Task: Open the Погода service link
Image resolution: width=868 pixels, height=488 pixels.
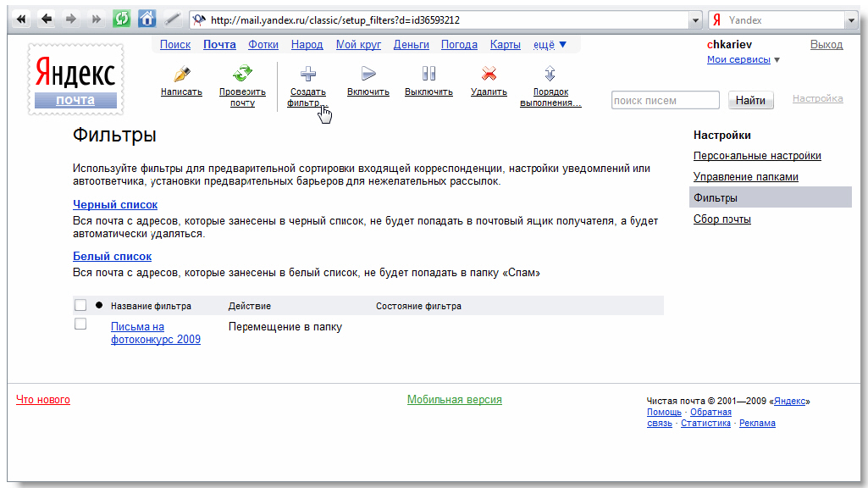Action: (x=459, y=45)
